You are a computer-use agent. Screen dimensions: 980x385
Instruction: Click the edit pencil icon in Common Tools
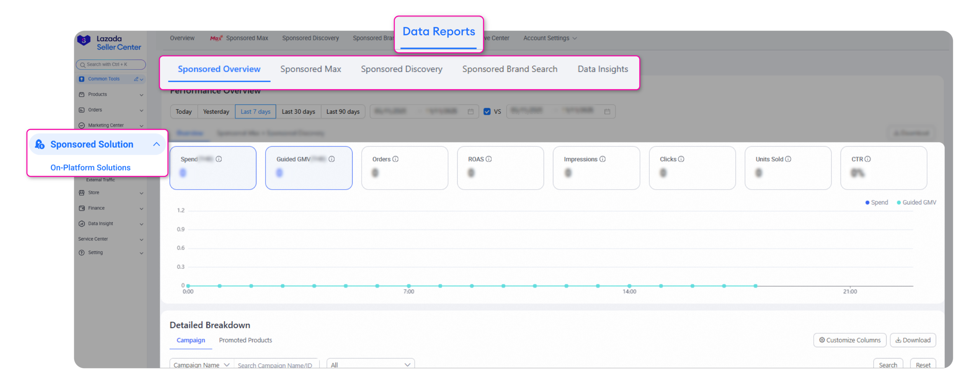136,79
